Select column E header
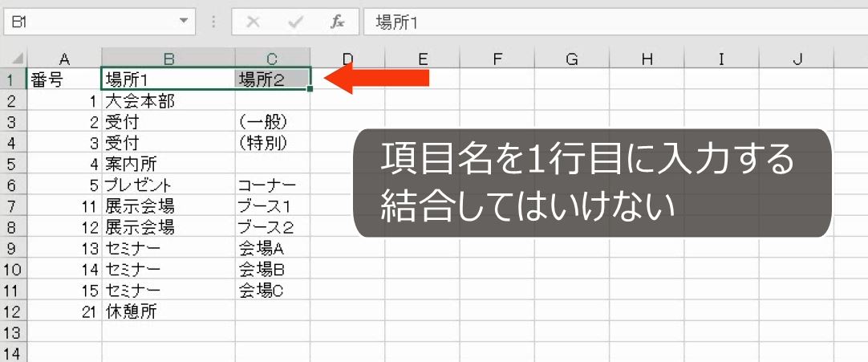This screenshot has width=868, height=362. point(423,58)
